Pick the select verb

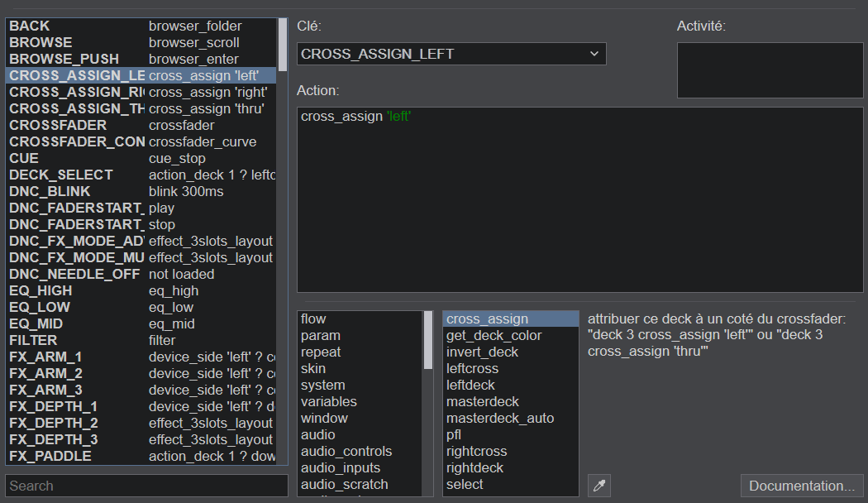510,485
